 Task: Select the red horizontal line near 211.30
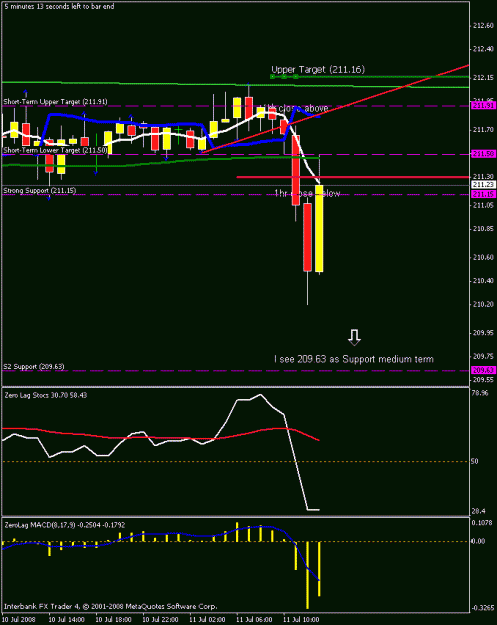coord(353,177)
